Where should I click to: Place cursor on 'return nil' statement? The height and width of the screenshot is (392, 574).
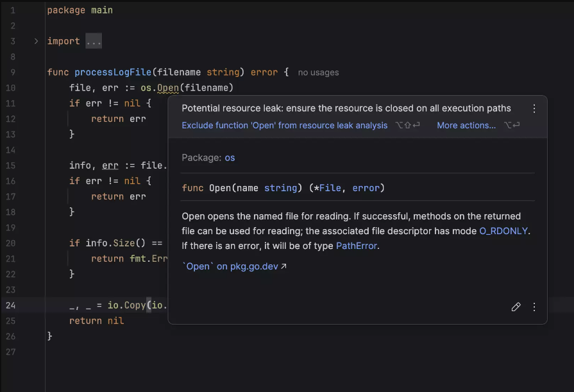coord(97,321)
